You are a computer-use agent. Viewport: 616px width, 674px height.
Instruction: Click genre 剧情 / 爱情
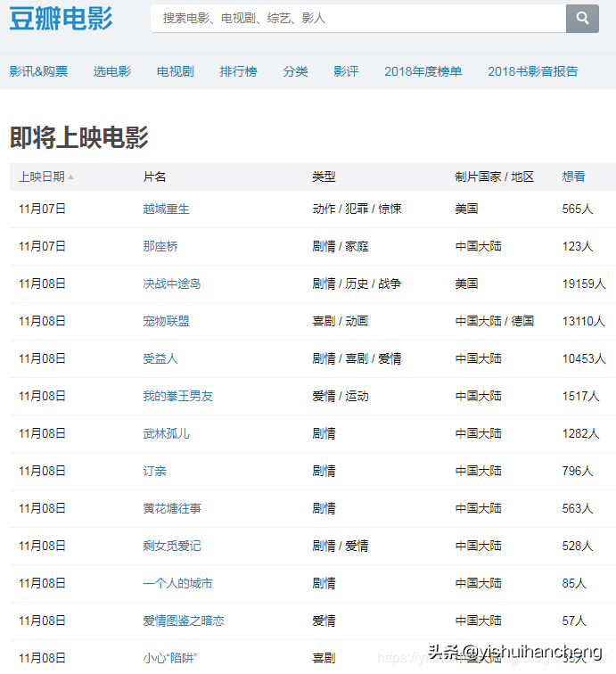click(x=340, y=546)
